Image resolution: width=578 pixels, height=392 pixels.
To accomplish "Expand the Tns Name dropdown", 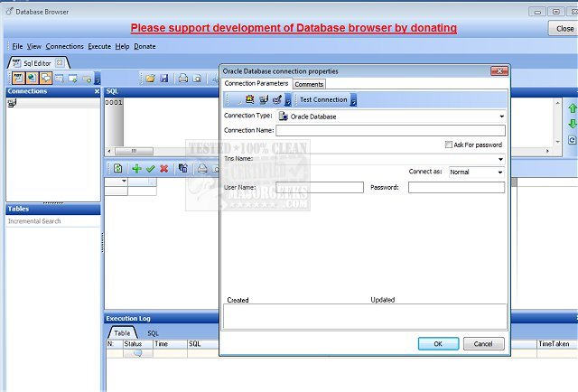I will (x=500, y=159).
